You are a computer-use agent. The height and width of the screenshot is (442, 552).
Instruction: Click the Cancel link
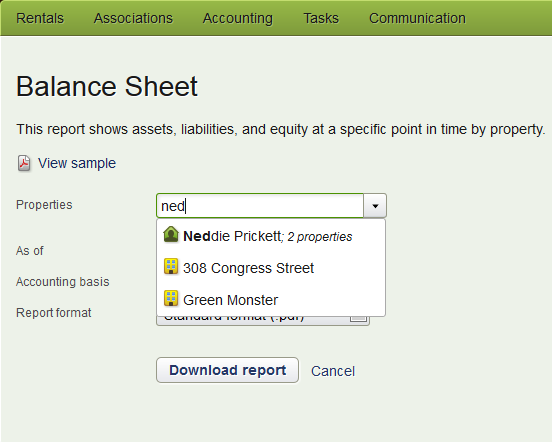point(333,371)
